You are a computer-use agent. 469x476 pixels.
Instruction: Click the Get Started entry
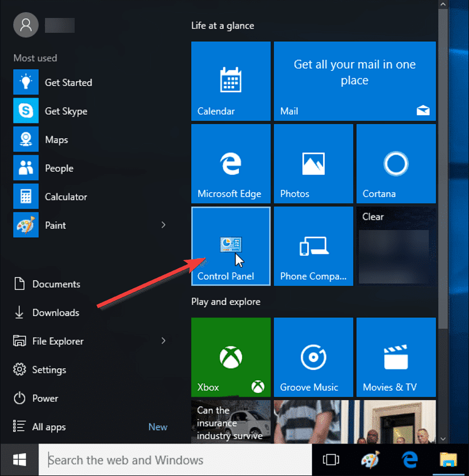click(x=68, y=83)
